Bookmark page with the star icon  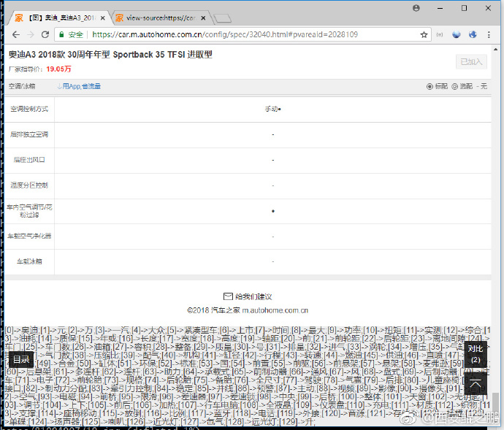(x=424, y=35)
